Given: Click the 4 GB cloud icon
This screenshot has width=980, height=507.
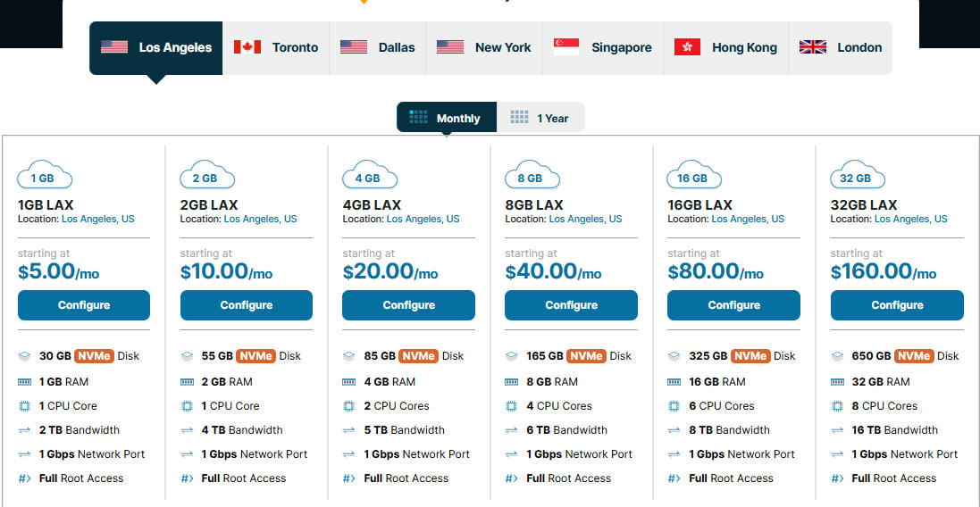Looking at the screenshot, I should click(370, 175).
